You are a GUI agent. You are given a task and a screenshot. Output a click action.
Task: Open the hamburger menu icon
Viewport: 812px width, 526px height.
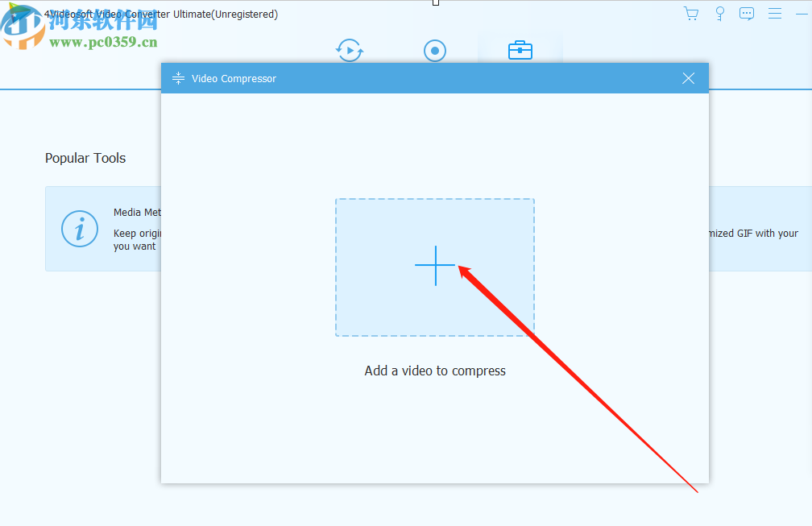[x=775, y=13]
